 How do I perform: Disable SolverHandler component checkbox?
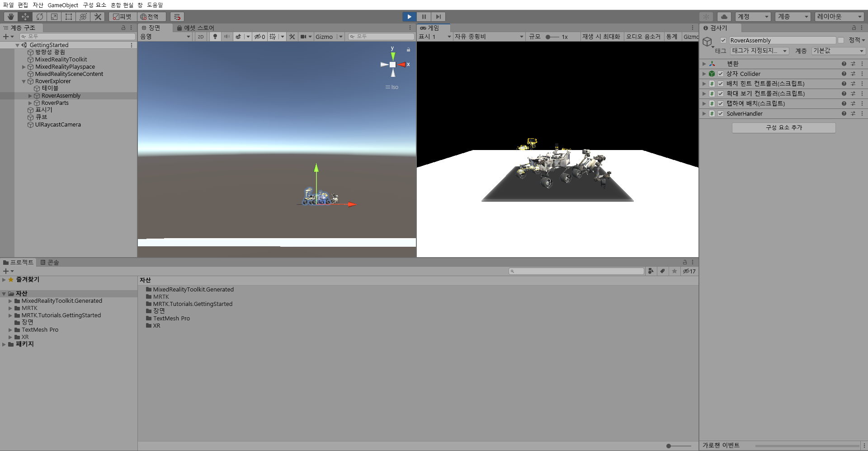721,113
